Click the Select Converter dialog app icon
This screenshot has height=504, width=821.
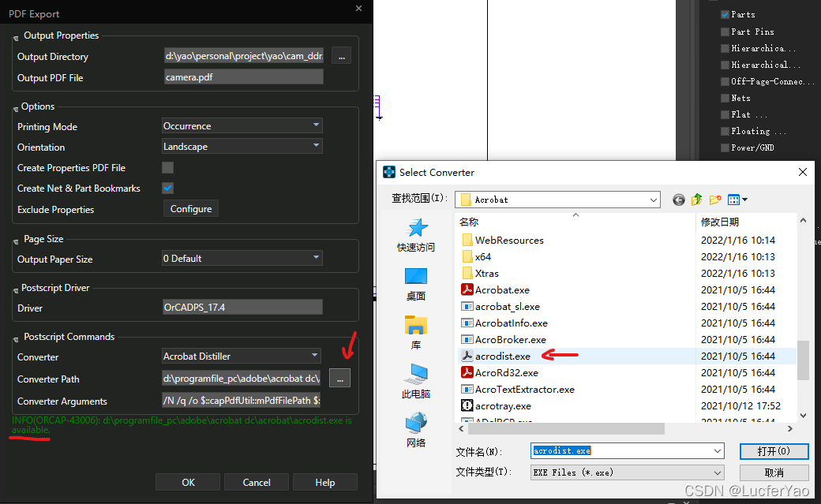click(x=389, y=172)
